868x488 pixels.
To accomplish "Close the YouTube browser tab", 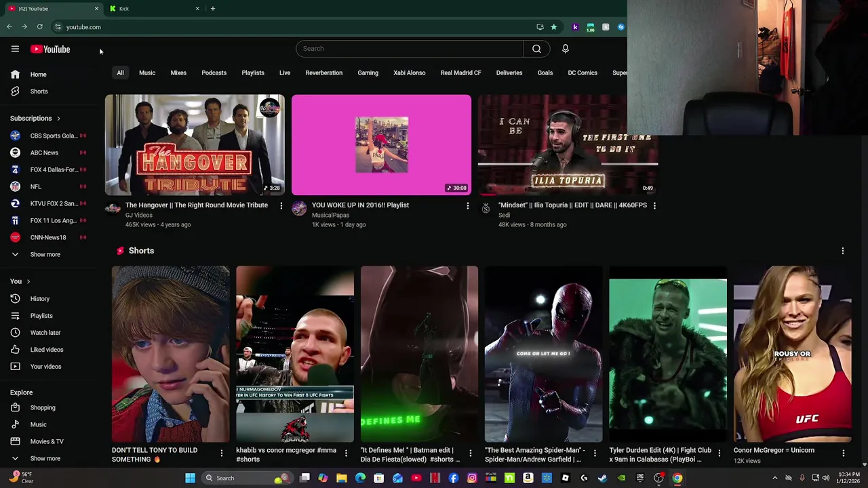I will click(x=96, y=9).
